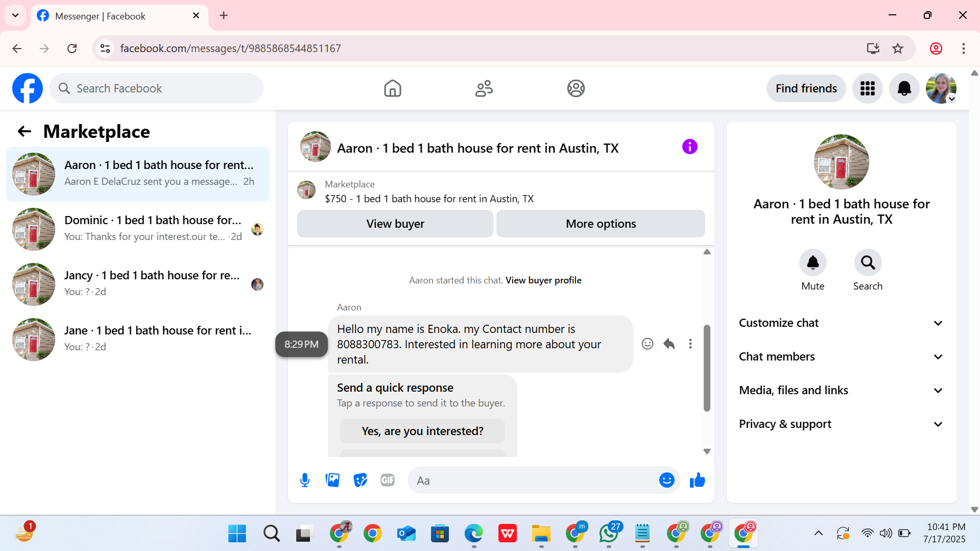The width and height of the screenshot is (980, 551).
Task: Open Aaron's rental conversation
Action: [138, 174]
